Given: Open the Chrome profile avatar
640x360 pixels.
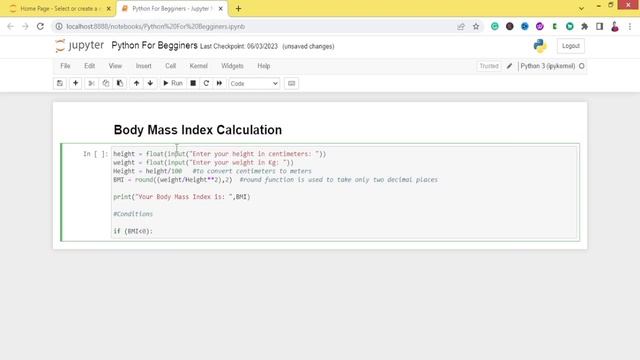Looking at the screenshot, I should [615, 27].
